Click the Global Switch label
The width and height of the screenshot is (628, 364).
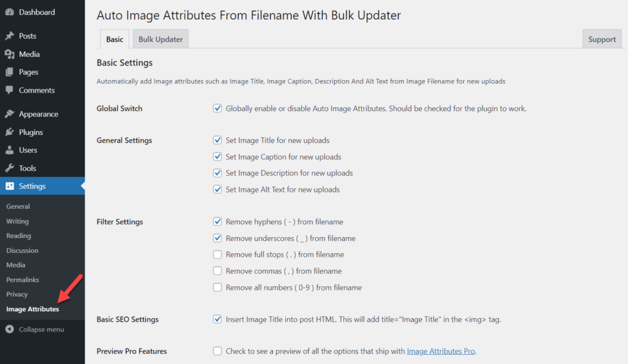(x=120, y=108)
